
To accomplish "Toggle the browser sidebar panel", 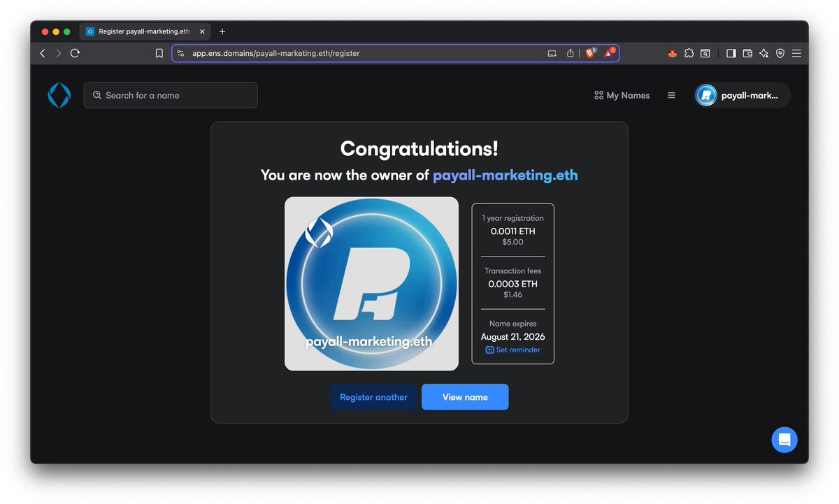I will (x=731, y=53).
